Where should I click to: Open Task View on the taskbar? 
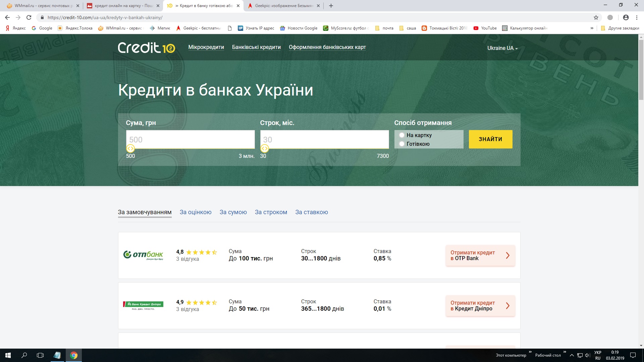click(40, 355)
